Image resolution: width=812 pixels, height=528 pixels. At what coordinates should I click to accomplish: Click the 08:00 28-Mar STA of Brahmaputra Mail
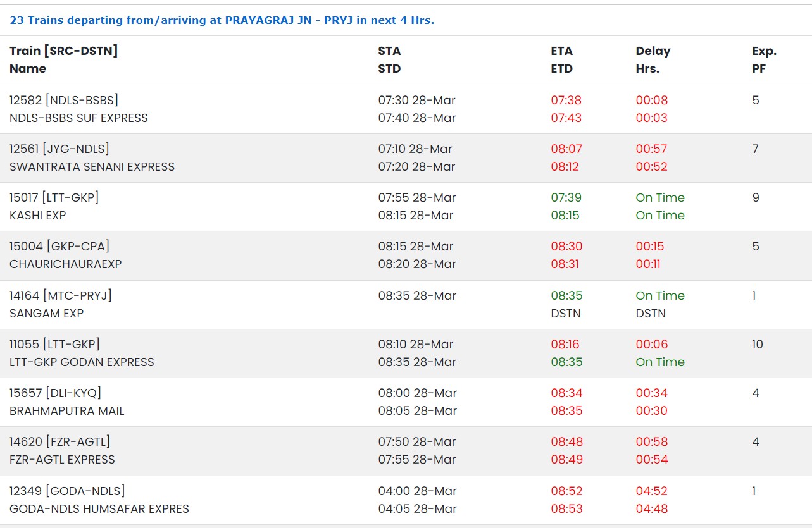pos(417,393)
